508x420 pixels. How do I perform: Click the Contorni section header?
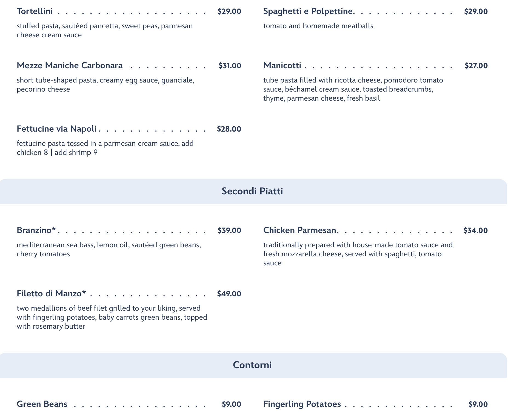point(252,365)
